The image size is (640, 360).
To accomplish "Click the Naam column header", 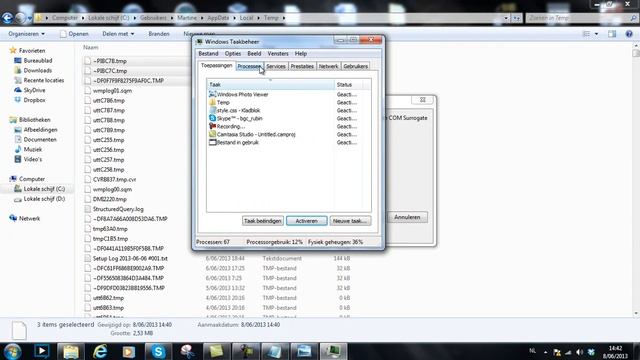I will click(91, 47).
